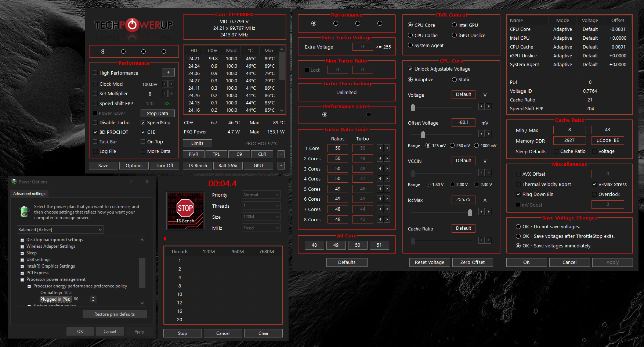Screen dimensions: 644x347
Task: Open the Balanced power plan dropdown
Action: click(x=60, y=229)
